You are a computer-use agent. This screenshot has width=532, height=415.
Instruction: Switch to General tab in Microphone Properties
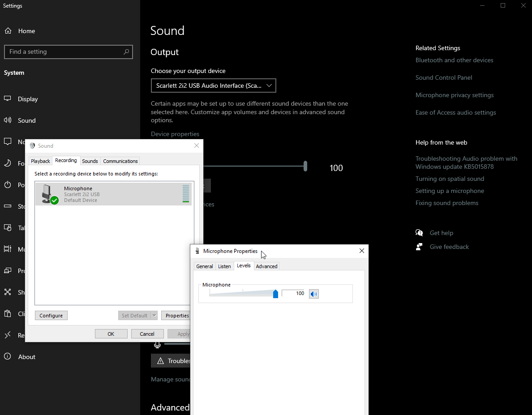pos(205,266)
